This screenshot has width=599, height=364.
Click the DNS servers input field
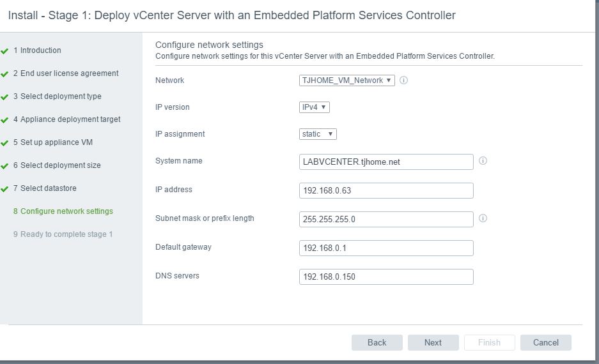pyautogui.click(x=386, y=277)
